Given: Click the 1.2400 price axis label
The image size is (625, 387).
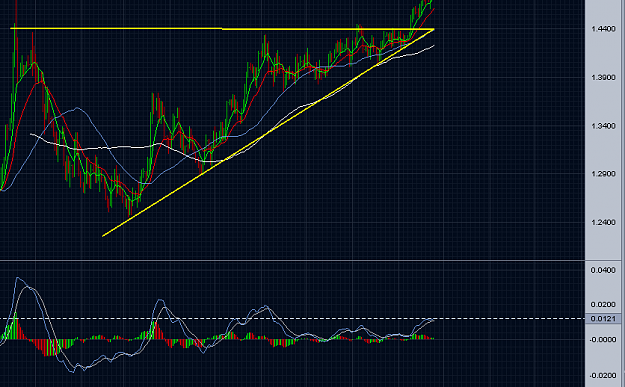Looking at the screenshot, I should pyautogui.click(x=603, y=222).
